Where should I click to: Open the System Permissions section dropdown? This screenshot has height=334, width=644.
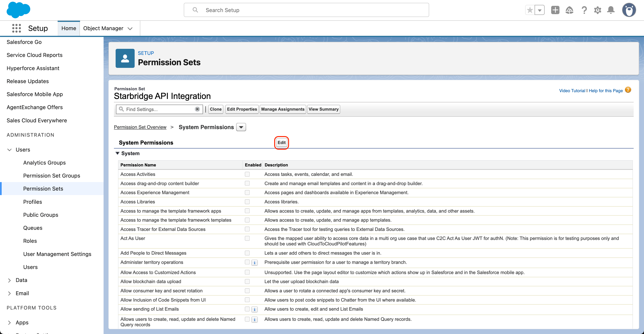pyautogui.click(x=241, y=127)
